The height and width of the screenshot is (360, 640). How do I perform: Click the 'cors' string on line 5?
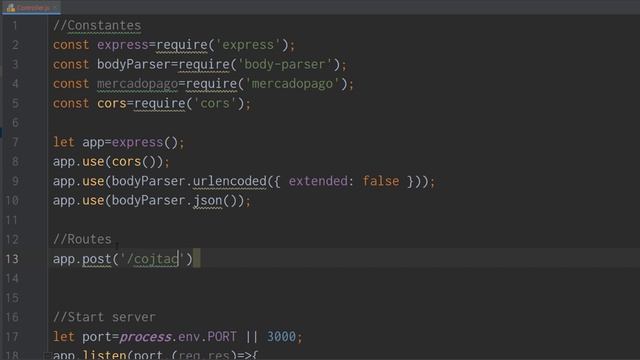pyautogui.click(x=215, y=103)
